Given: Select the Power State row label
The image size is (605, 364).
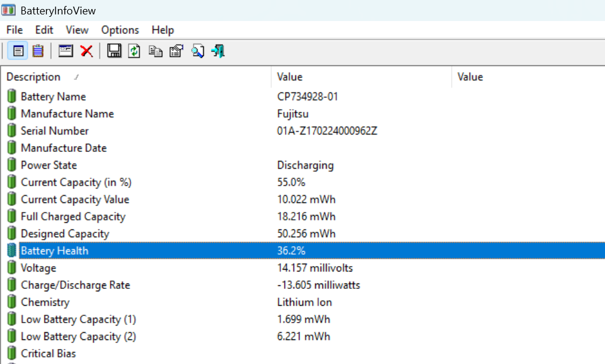Looking at the screenshot, I should (49, 165).
